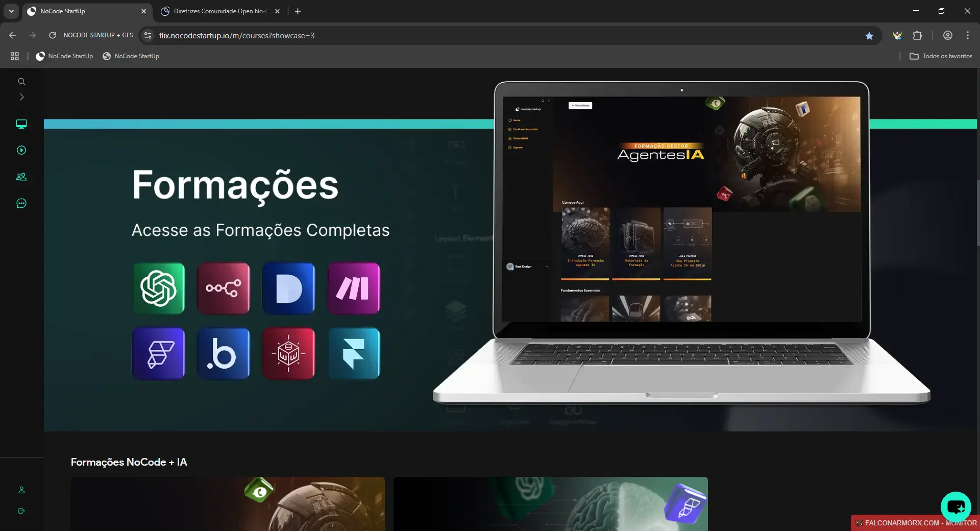Click the logout icon in sidebar
This screenshot has width=980, height=531.
21,511
